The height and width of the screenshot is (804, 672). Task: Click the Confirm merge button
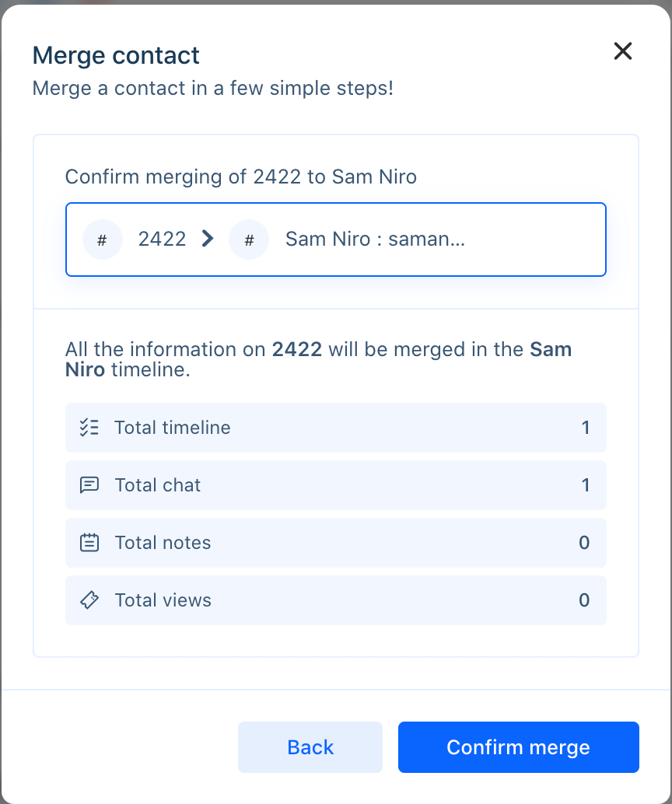pos(518,747)
